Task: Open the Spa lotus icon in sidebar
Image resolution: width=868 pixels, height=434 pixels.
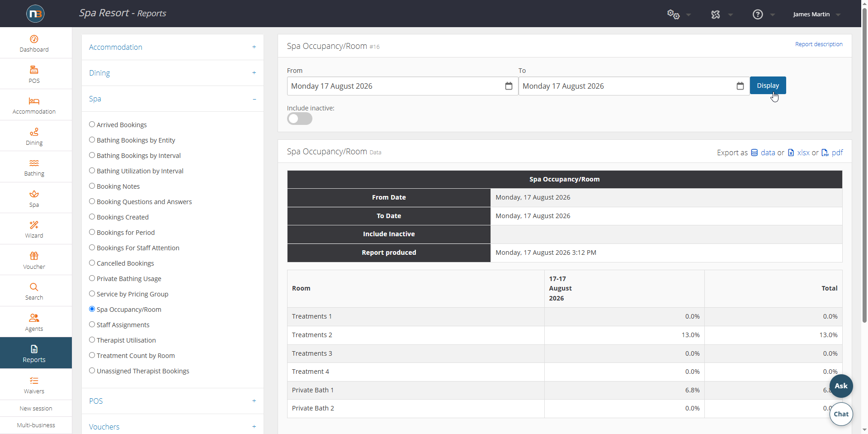Action: [x=34, y=194]
